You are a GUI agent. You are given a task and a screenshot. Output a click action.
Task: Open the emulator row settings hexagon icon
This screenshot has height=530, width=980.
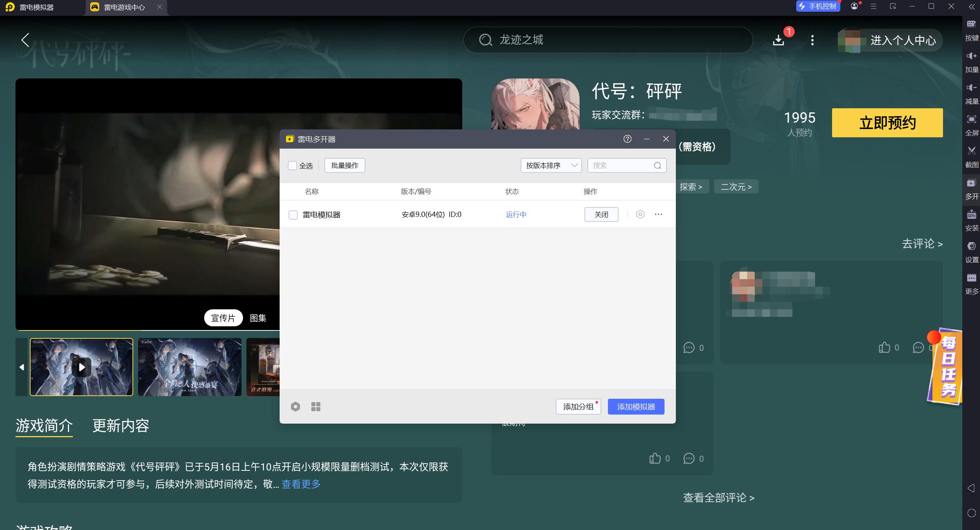pyautogui.click(x=640, y=214)
